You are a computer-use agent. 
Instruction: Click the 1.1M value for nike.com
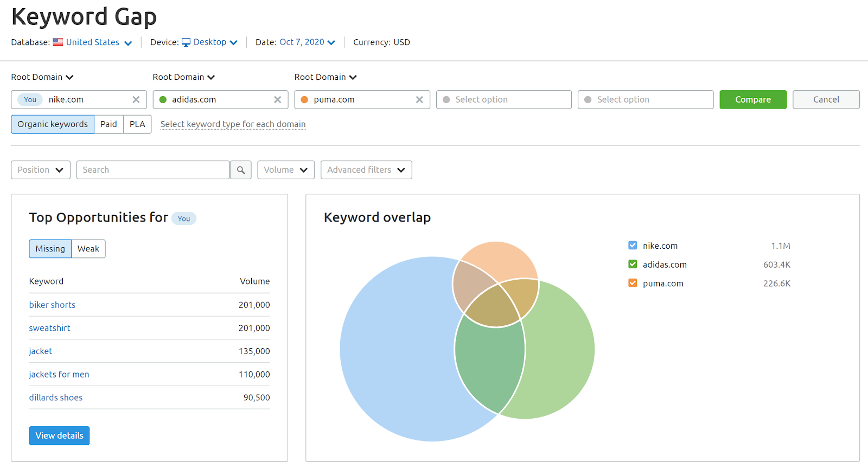[781, 245]
